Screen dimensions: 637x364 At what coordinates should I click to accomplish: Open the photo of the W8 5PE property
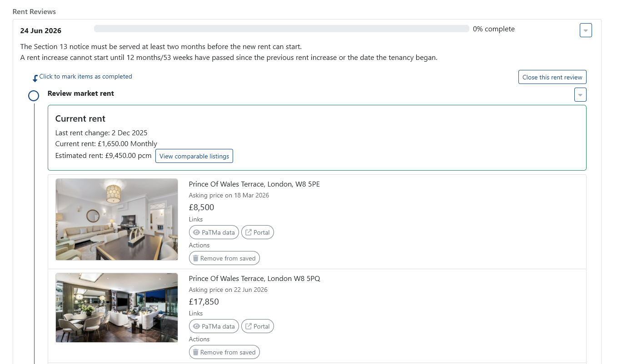coord(117,219)
